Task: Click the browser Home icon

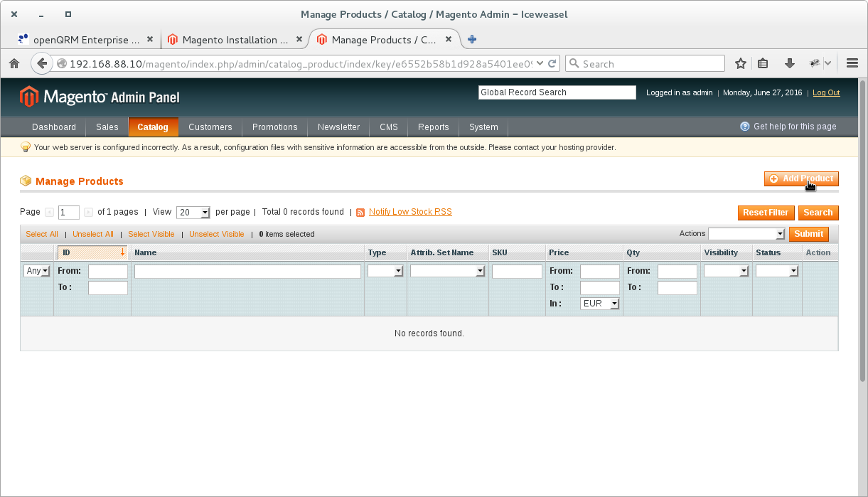Action: tap(14, 63)
